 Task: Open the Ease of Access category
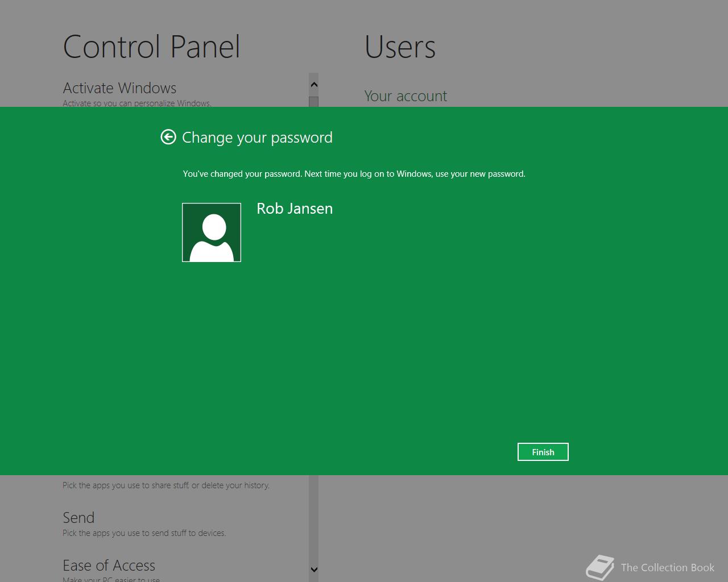pos(109,566)
